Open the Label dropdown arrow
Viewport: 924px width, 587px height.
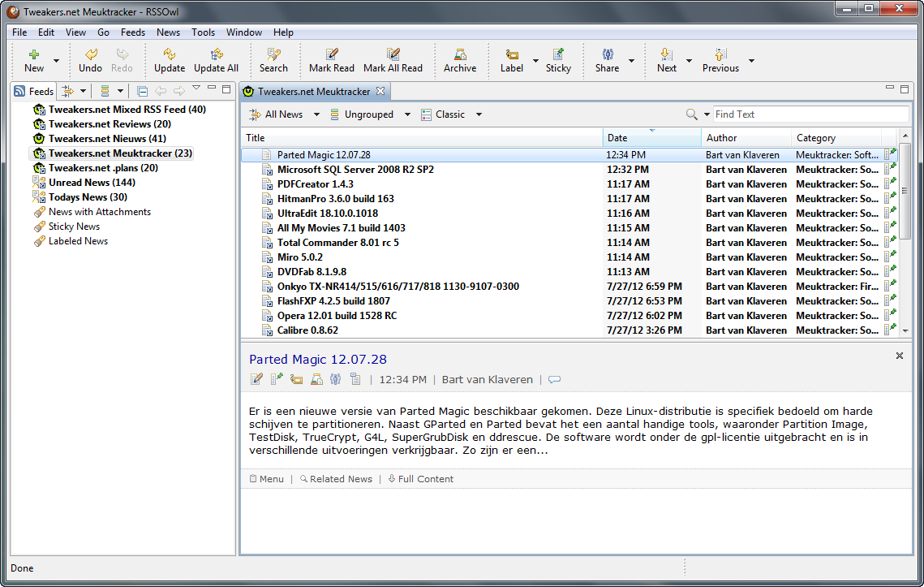pyautogui.click(x=535, y=60)
